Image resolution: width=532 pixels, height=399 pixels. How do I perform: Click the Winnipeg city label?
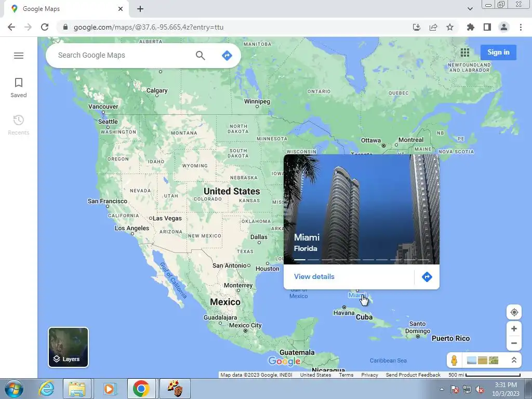[x=257, y=101]
